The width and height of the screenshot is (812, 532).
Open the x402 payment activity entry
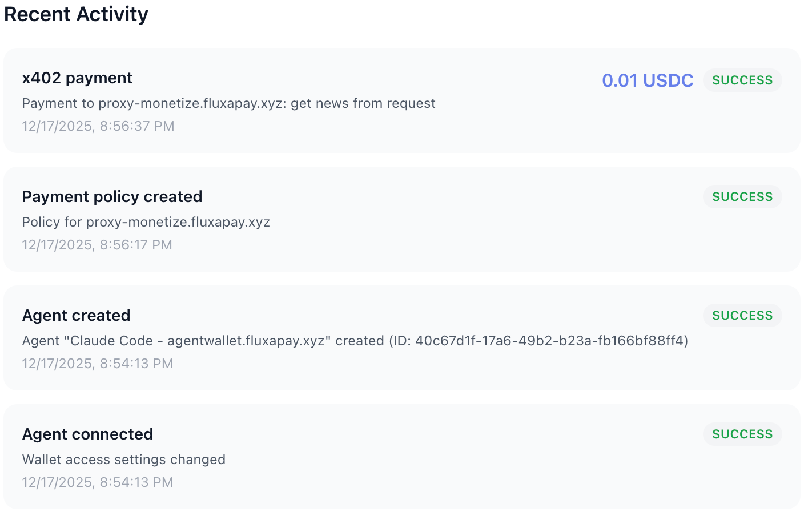[x=77, y=78]
